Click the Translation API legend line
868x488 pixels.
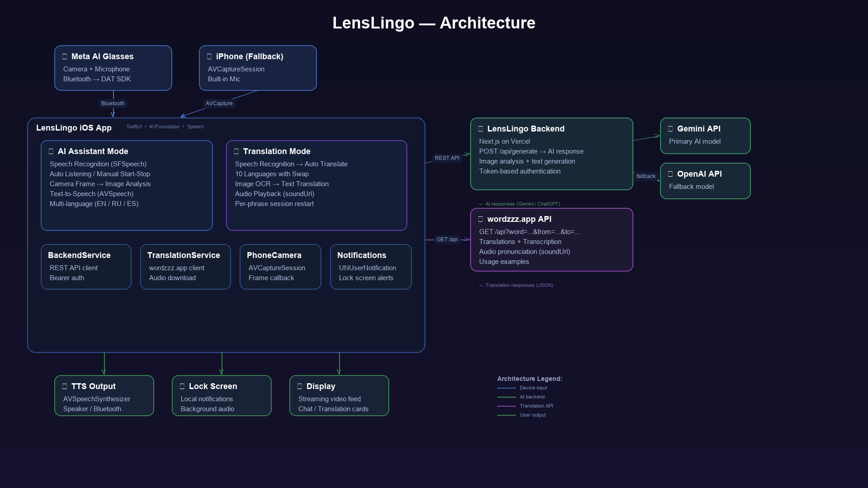[x=506, y=406]
